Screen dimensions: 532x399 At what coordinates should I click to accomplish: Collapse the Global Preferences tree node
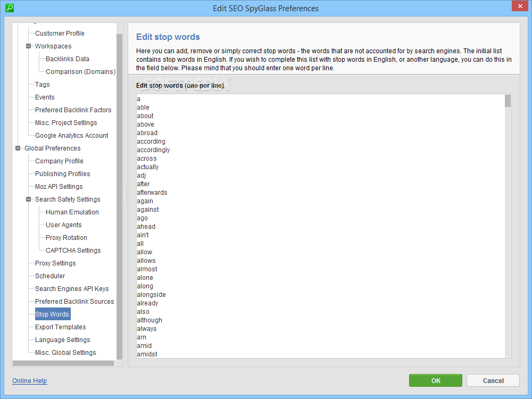point(18,148)
